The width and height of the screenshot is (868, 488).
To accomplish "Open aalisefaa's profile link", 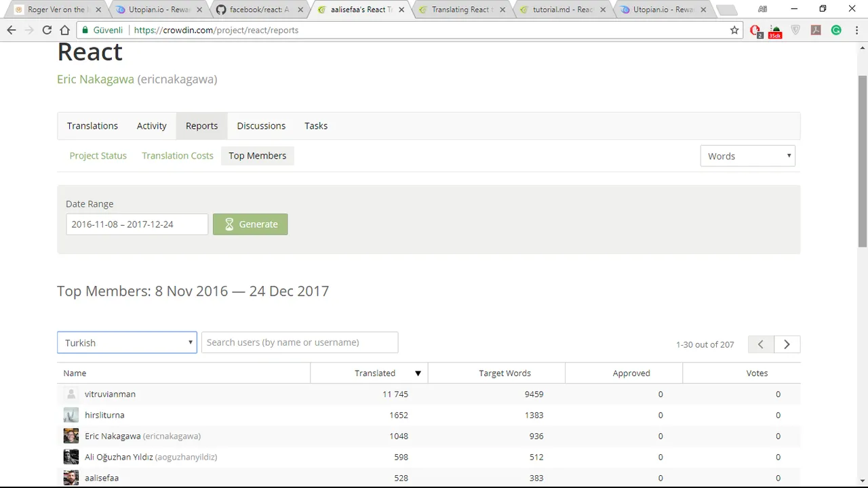I will [x=102, y=478].
